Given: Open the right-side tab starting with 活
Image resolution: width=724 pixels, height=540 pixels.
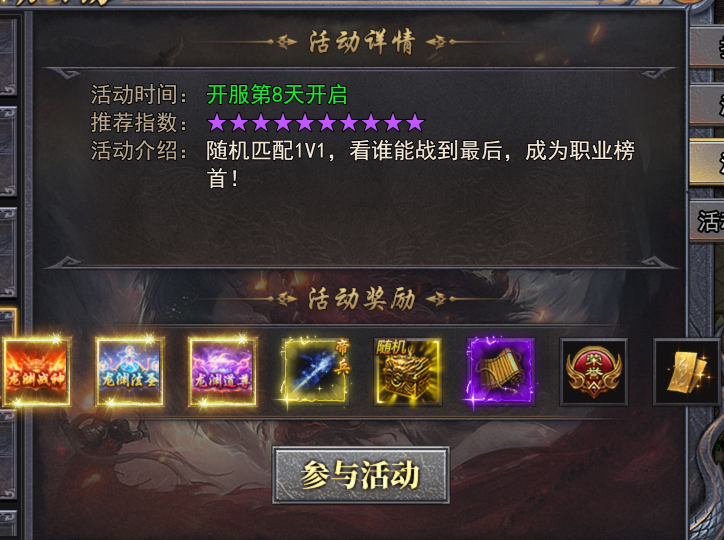Looking at the screenshot, I should [x=707, y=221].
